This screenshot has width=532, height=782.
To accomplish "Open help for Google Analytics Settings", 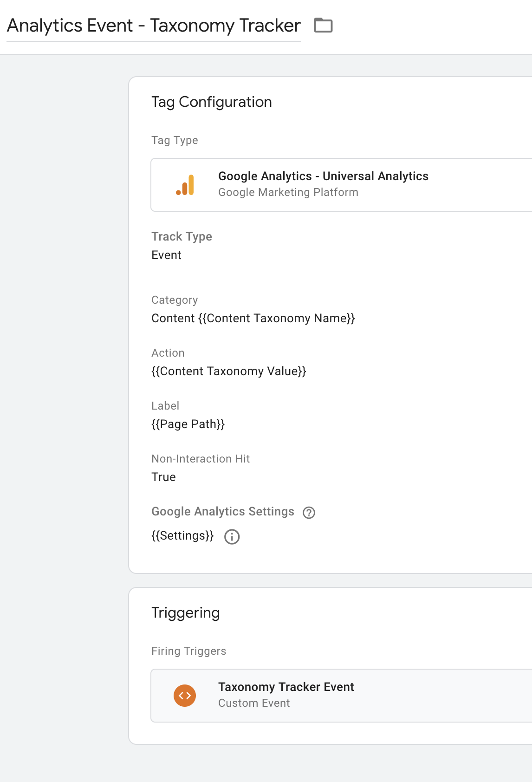I will [x=309, y=512].
